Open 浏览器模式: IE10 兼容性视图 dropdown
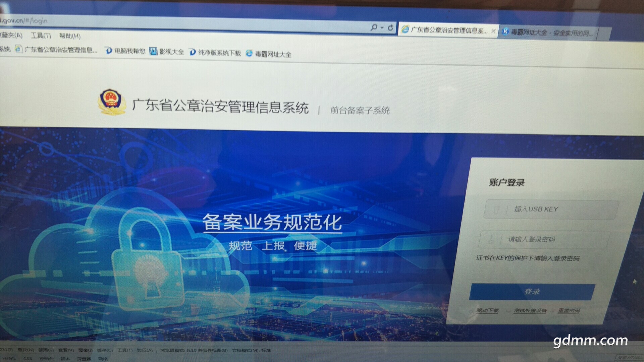 coord(194,350)
